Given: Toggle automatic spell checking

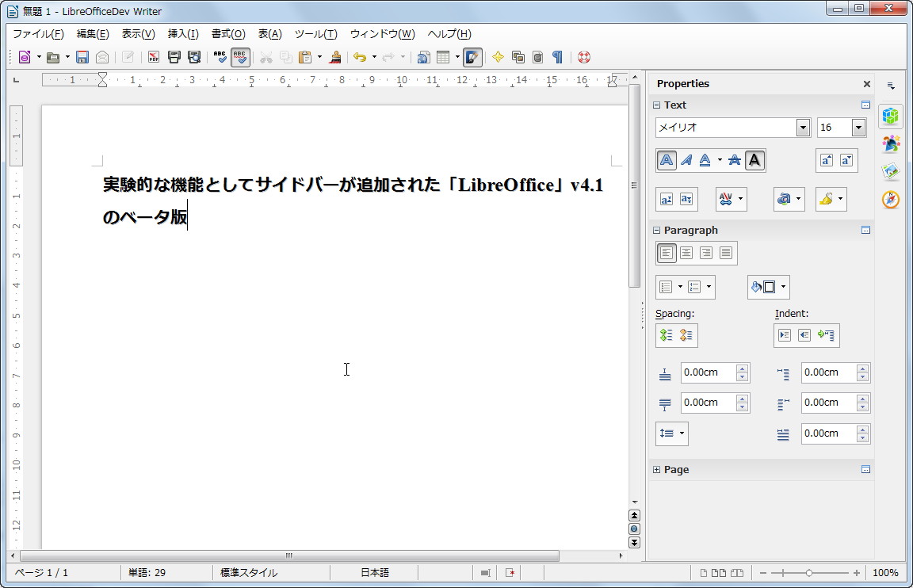Looking at the screenshot, I should [x=240, y=56].
